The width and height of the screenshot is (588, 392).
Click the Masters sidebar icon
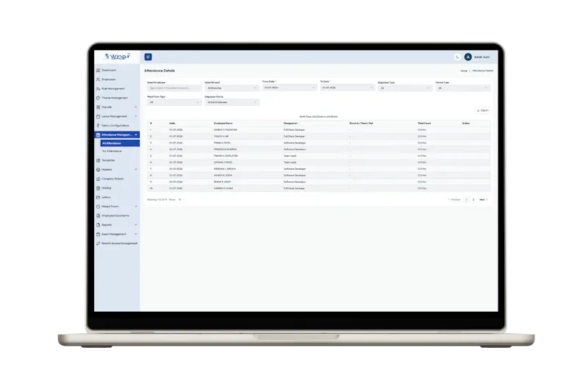coord(98,170)
